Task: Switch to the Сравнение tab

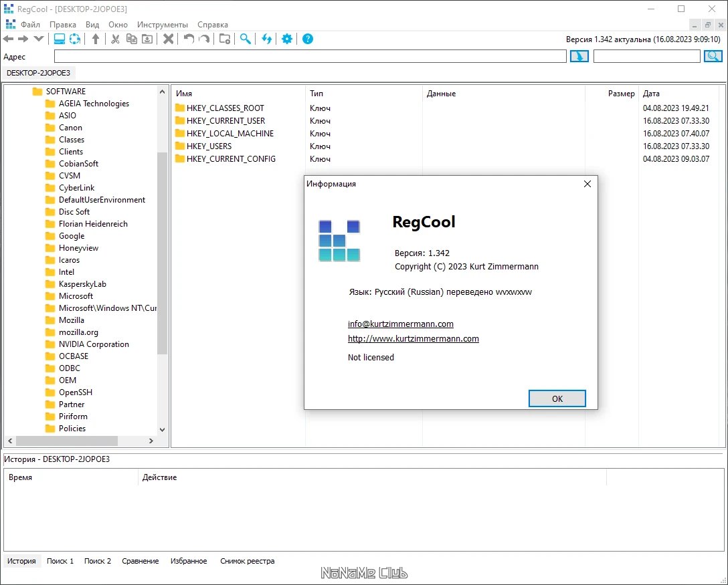Action: pos(141,561)
